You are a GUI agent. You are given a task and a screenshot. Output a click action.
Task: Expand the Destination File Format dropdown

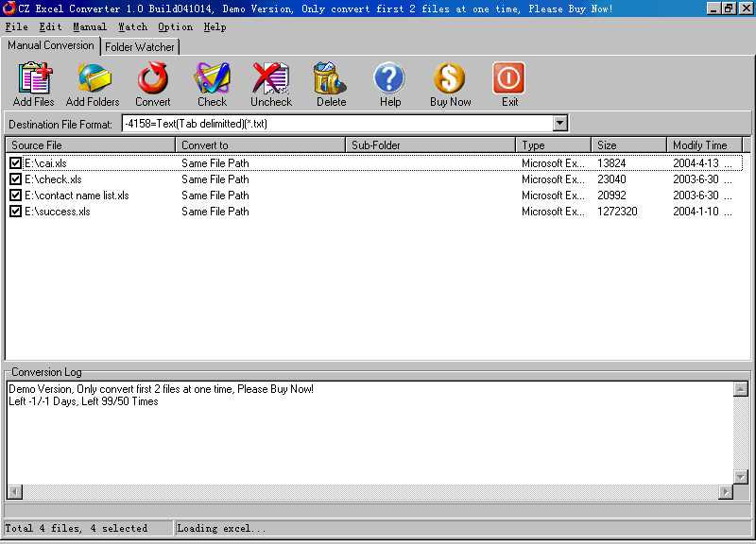coord(559,124)
